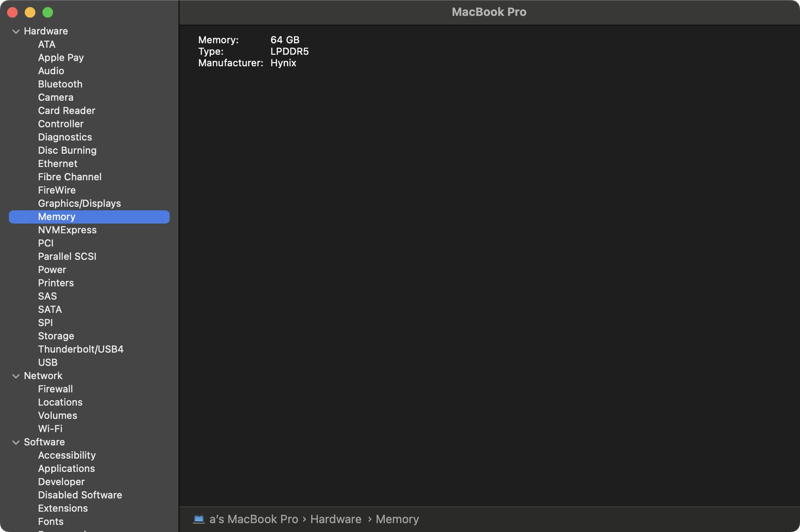Click the LPDDR5 type value
Screen dimensions: 800x532
pos(290,51)
